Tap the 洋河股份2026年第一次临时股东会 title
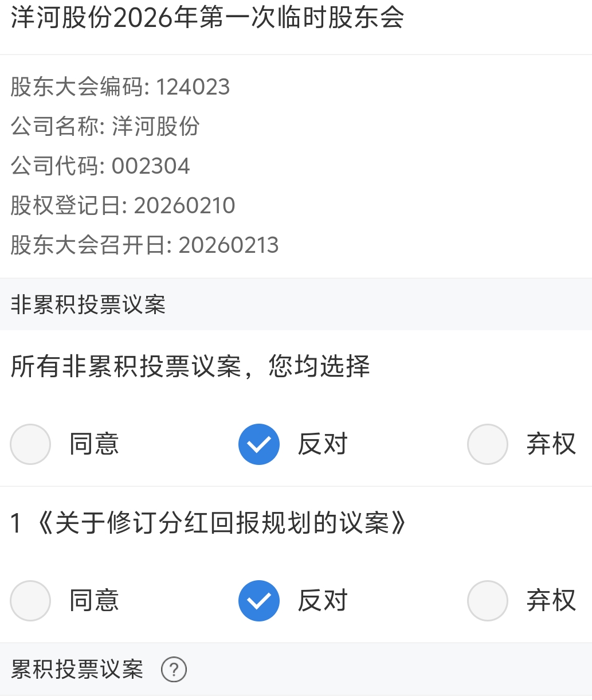This screenshot has height=700, width=592. 207,18
